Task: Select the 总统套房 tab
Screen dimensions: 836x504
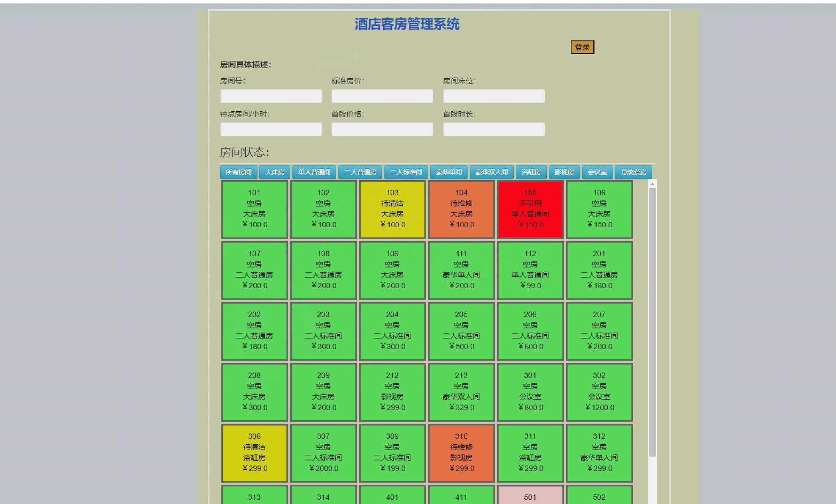Action: (x=633, y=172)
